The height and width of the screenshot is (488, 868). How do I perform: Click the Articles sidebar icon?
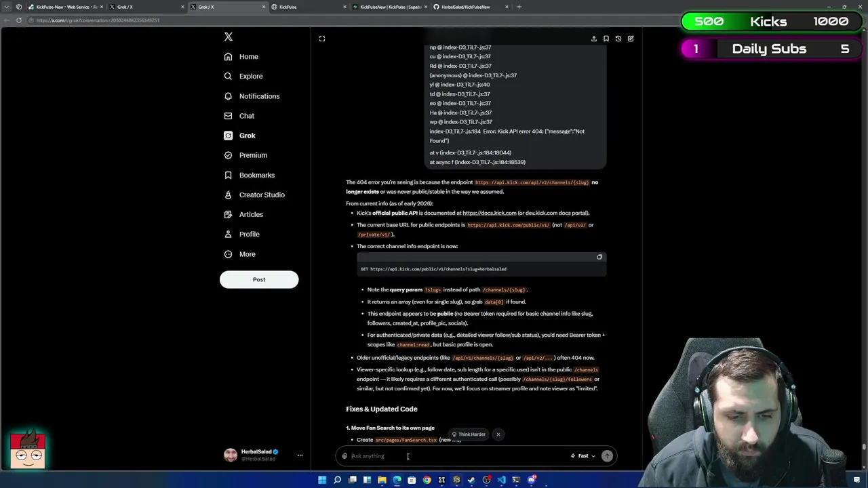point(228,214)
